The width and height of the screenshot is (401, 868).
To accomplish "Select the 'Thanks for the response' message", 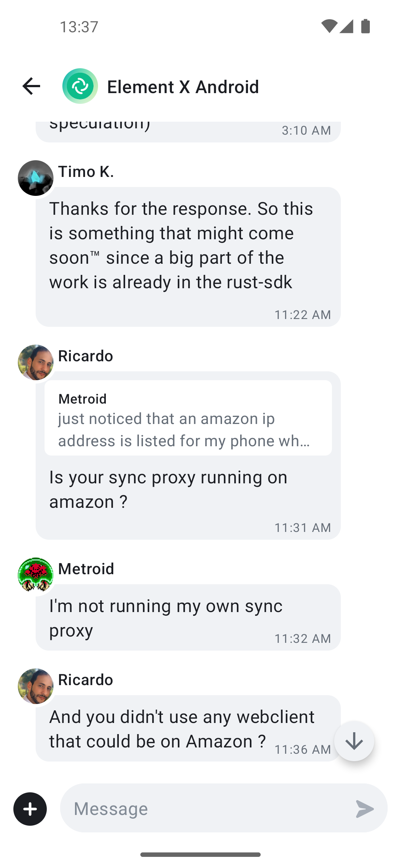I will 181,246.
